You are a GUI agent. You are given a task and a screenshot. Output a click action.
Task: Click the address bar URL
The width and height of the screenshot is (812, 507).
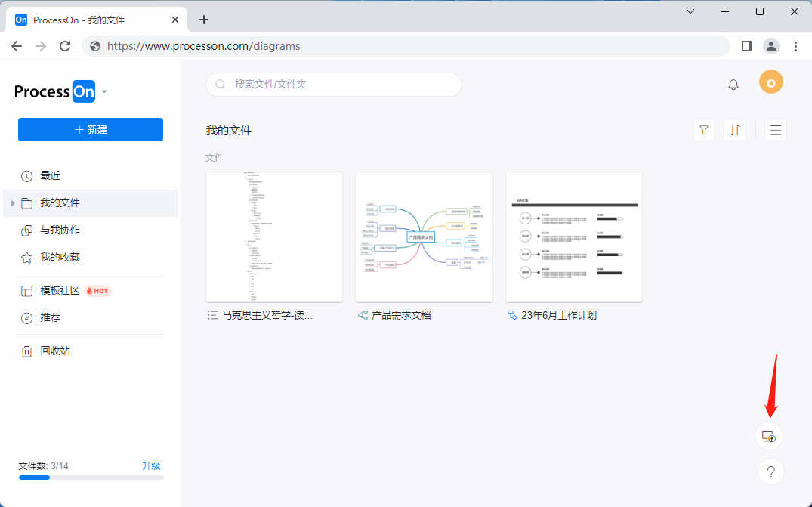pyautogui.click(x=203, y=46)
